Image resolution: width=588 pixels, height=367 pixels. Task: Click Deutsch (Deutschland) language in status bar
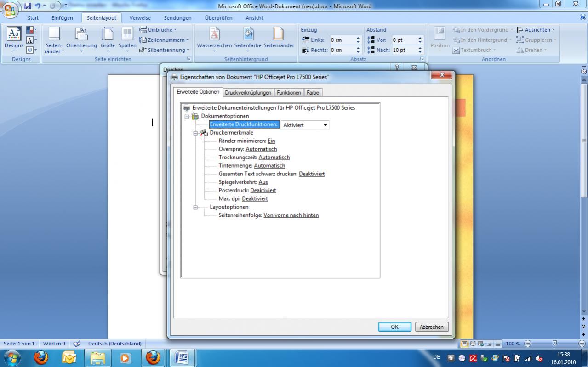pyautogui.click(x=114, y=344)
